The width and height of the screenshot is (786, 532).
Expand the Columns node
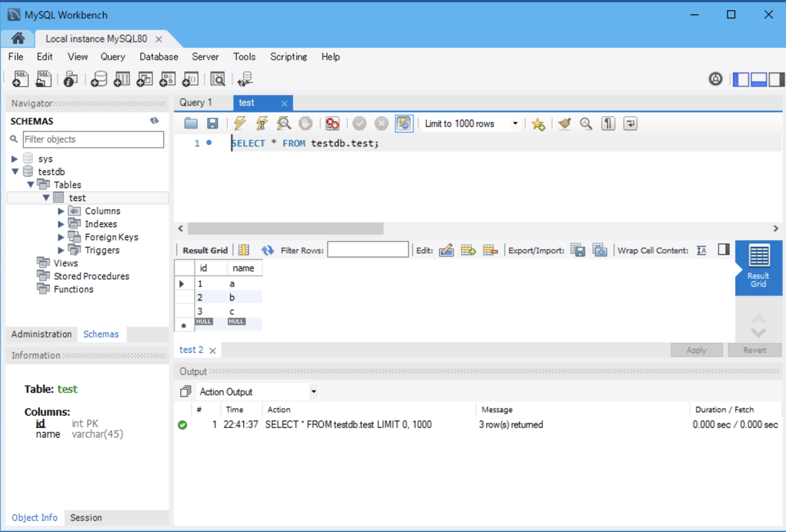tap(61, 211)
